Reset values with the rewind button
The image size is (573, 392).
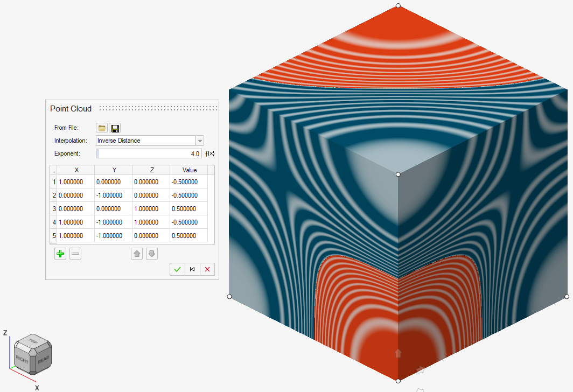pos(192,269)
